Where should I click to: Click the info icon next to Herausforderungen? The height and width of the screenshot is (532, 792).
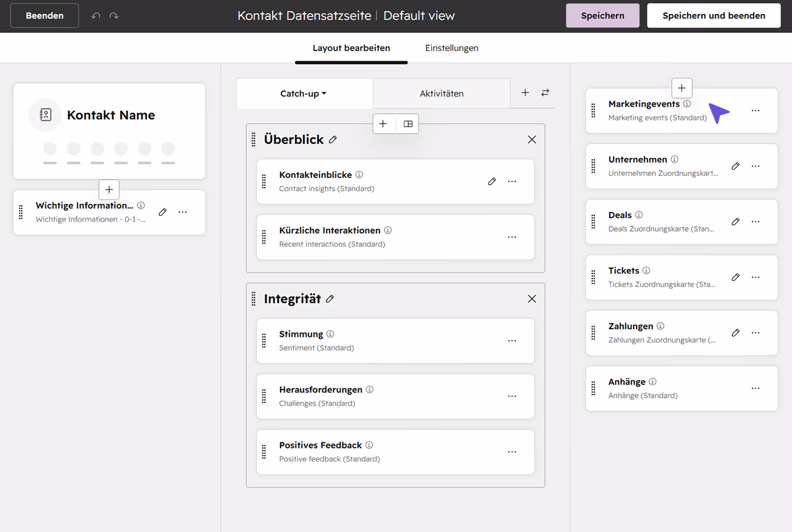tap(370, 389)
